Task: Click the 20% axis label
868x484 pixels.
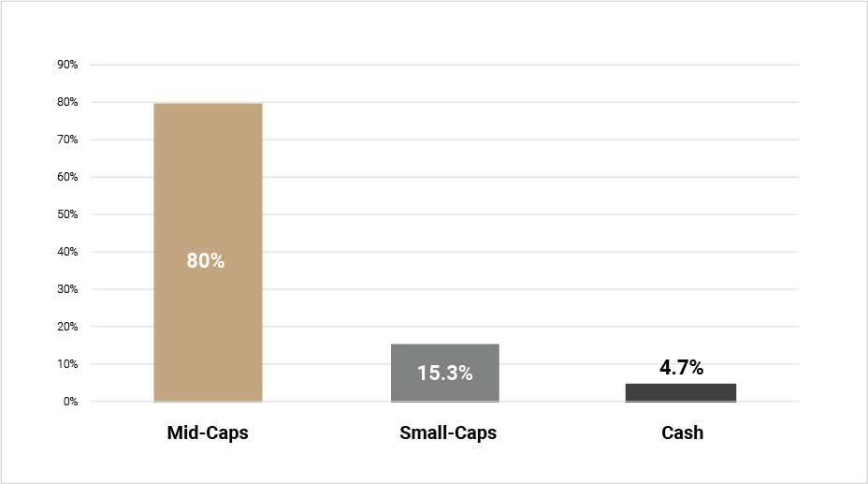Action: 67,327
